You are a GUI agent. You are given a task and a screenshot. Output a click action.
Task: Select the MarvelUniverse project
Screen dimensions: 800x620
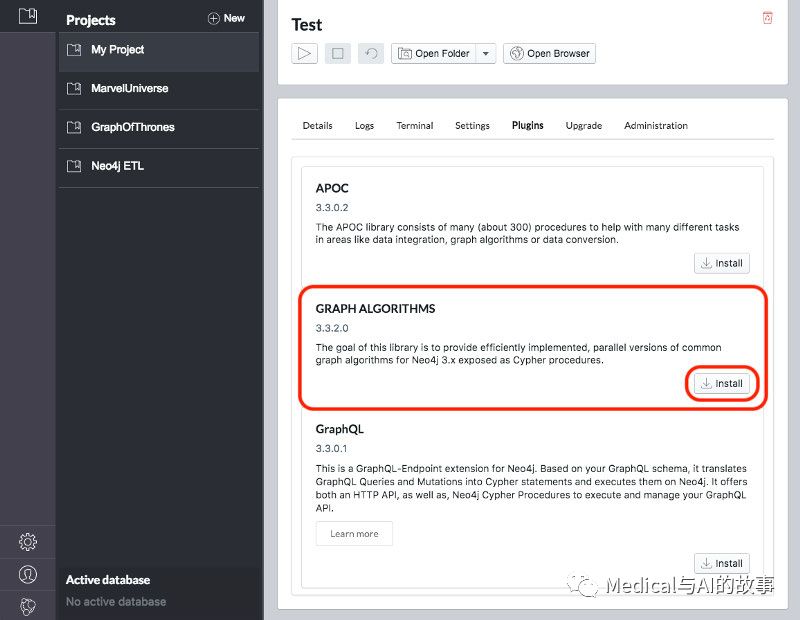pos(159,88)
